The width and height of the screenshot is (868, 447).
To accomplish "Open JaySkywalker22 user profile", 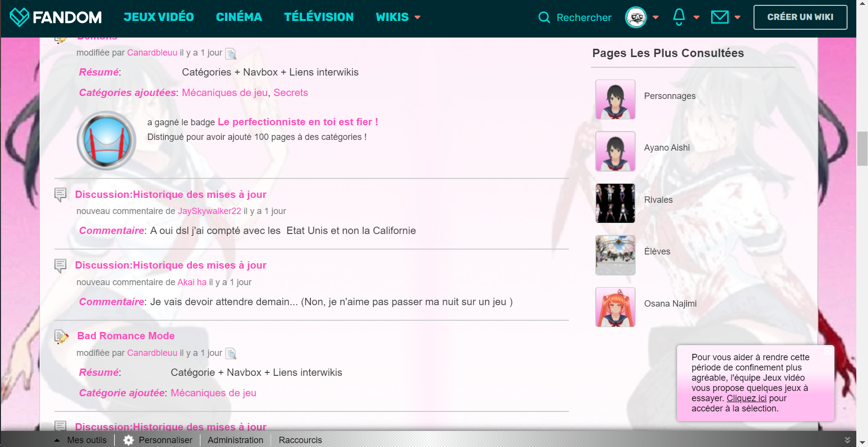I will (209, 211).
